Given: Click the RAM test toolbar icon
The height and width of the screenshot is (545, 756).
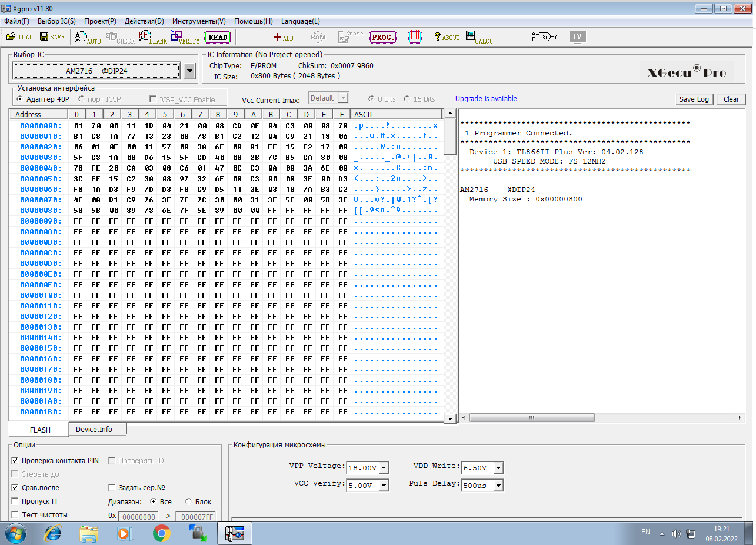Looking at the screenshot, I should click(318, 37).
